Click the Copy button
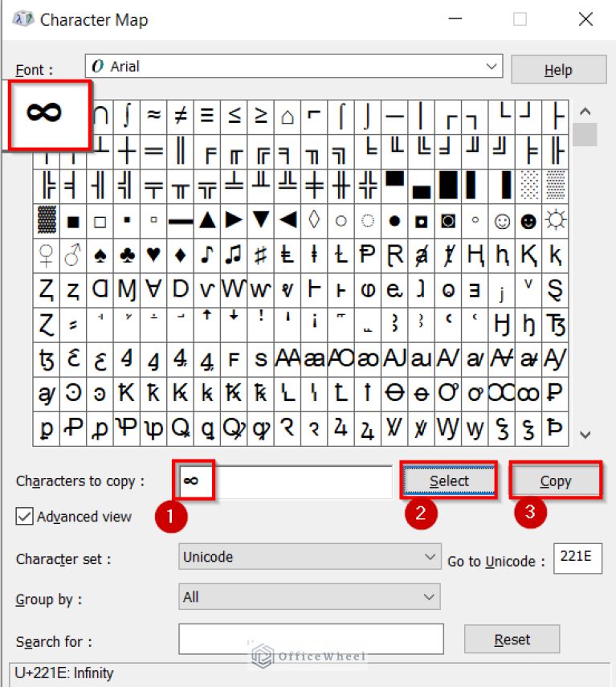This screenshot has height=687, width=616. pos(556,481)
